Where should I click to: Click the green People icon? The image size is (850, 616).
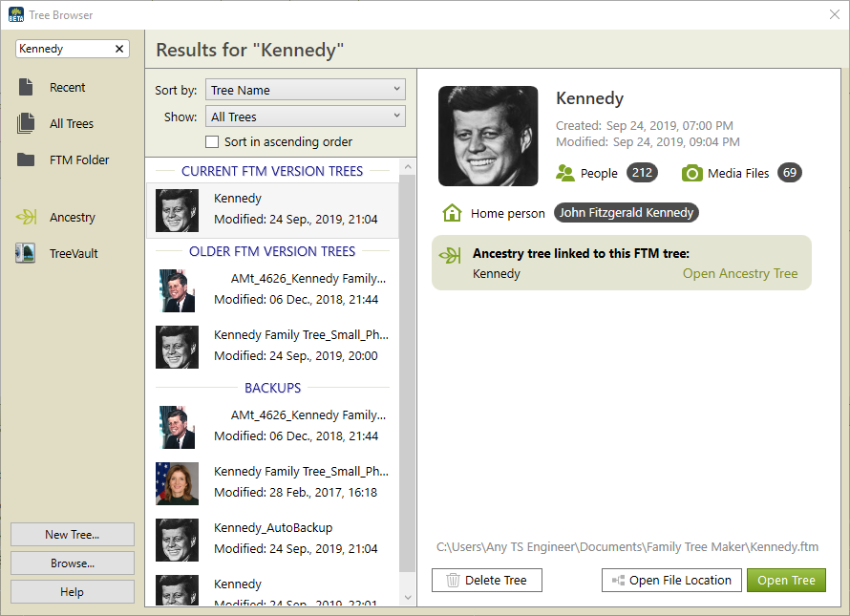(565, 173)
